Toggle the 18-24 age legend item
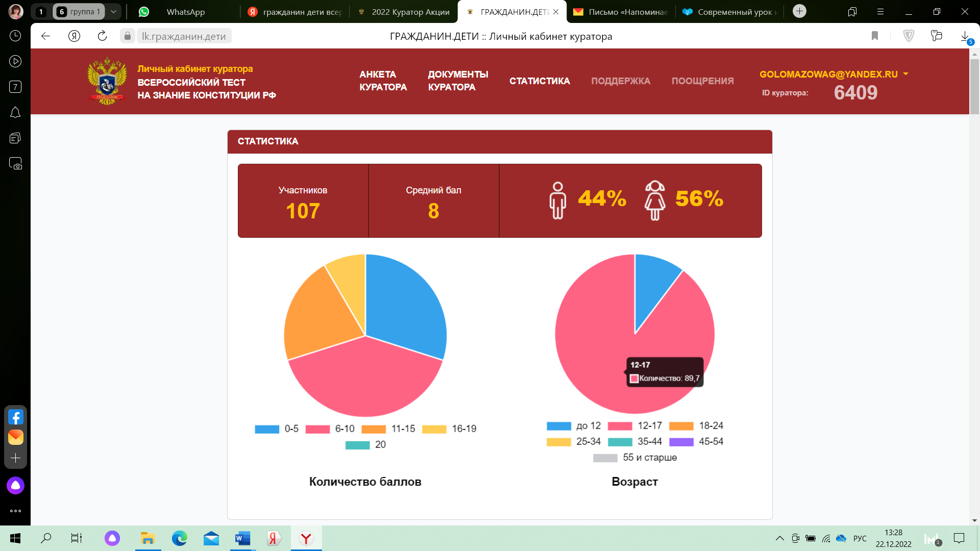Image resolution: width=980 pixels, height=551 pixels. (x=696, y=426)
